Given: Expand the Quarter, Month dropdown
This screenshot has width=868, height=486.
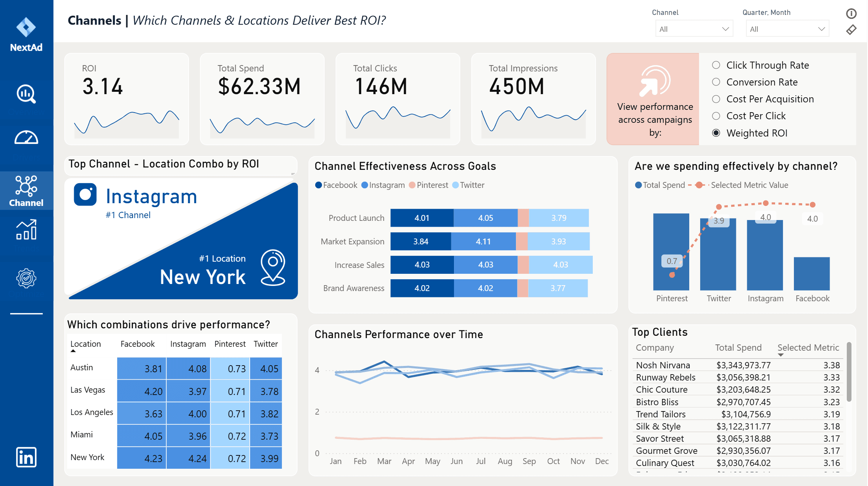Looking at the screenshot, I should (x=787, y=29).
